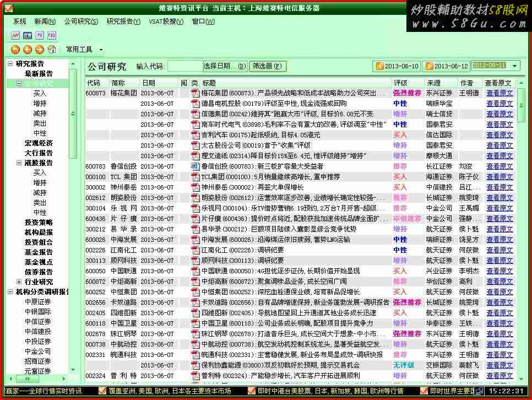Open the VSAT股搜 menu
Screen dimensions: 532x400
click(166, 21)
